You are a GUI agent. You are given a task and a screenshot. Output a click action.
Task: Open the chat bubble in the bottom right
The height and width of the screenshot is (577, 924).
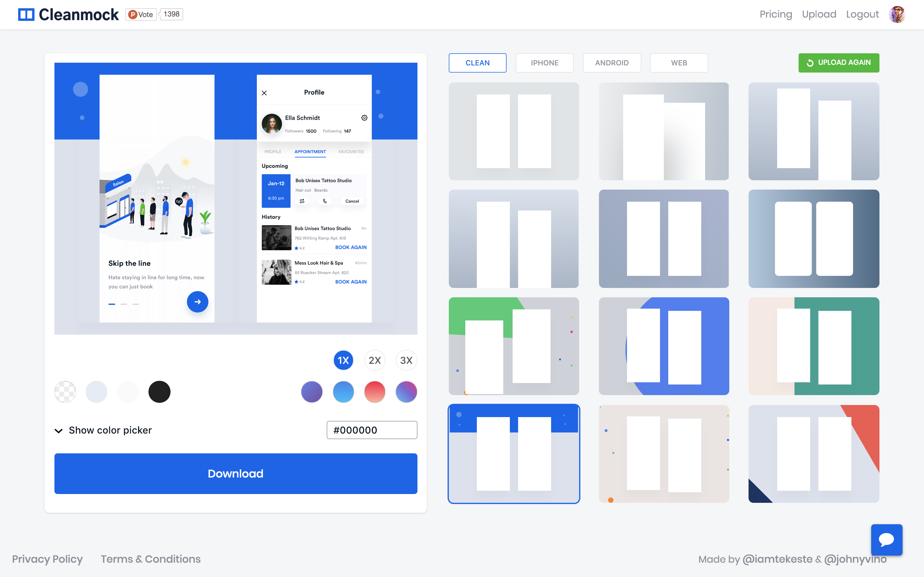point(887,540)
